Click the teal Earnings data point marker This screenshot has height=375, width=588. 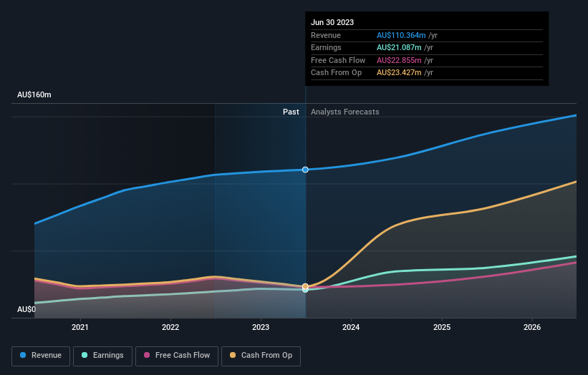pos(305,290)
